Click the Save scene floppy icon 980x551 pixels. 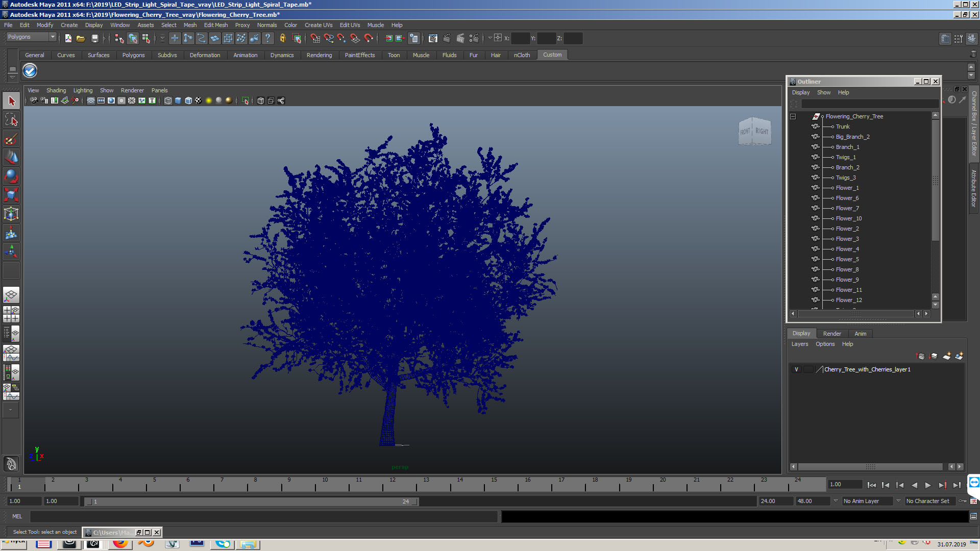[x=94, y=38]
